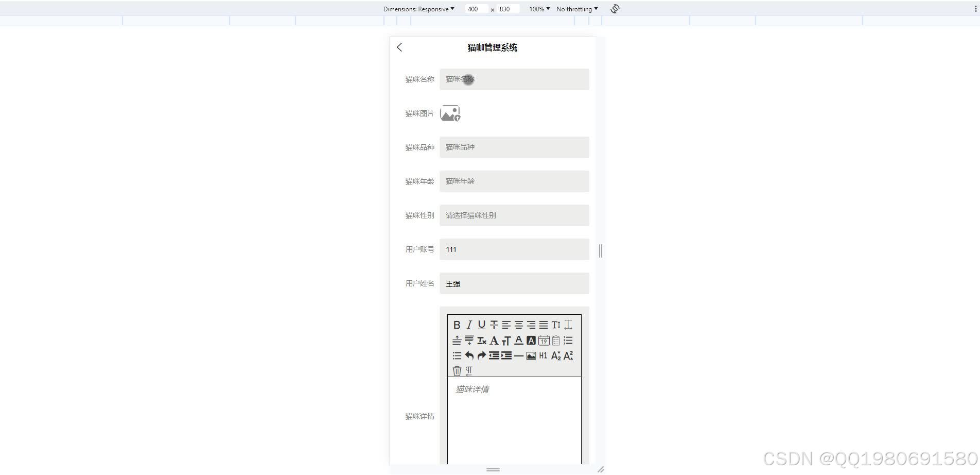Screen dimensions: 980x475
Task: Insert a date with the calendar icon
Action: click(x=544, y=340)
